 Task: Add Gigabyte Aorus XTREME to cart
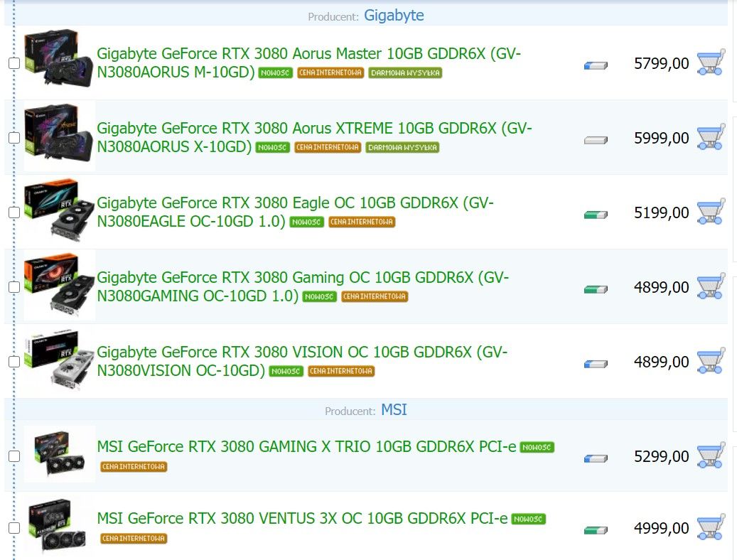(710, 138)
